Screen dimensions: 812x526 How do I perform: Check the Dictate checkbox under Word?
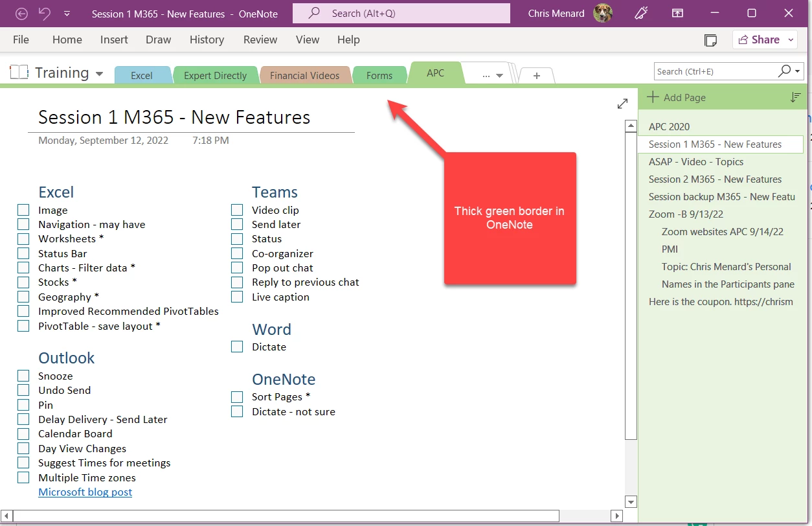[237, 347]
